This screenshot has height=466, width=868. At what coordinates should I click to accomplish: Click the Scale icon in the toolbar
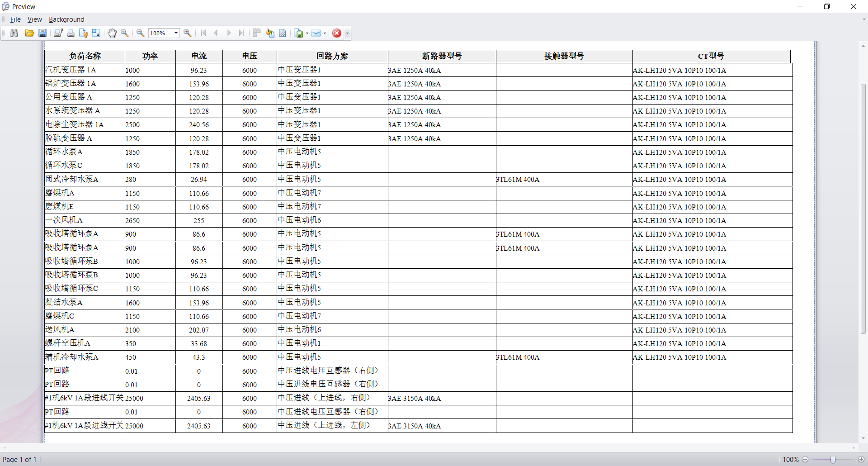pos(96,33)
